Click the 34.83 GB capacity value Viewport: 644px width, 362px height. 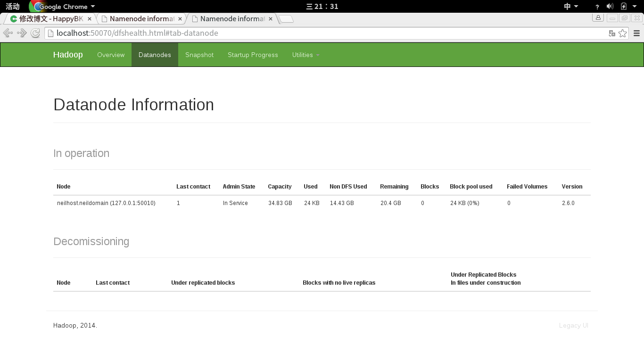click(280, 203)
